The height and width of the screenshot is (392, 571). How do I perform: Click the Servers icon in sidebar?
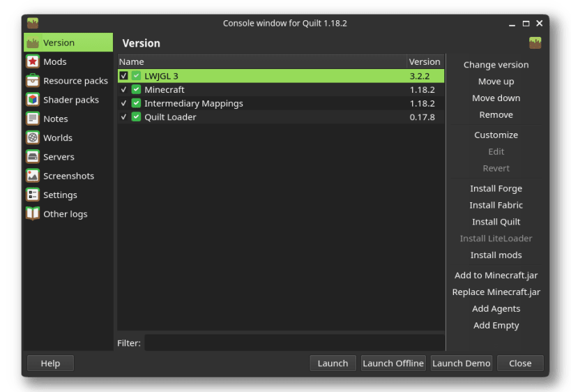pyautogui.click(x=33, y=157)
